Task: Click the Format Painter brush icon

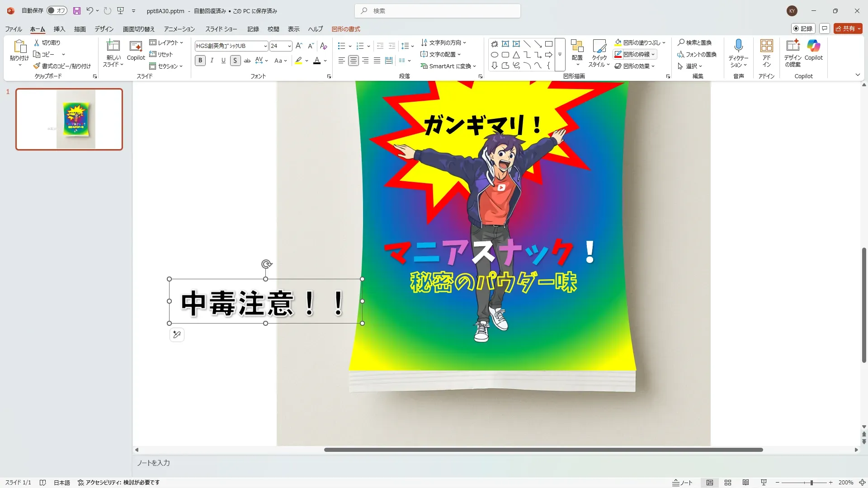Action: pos(37,66)
